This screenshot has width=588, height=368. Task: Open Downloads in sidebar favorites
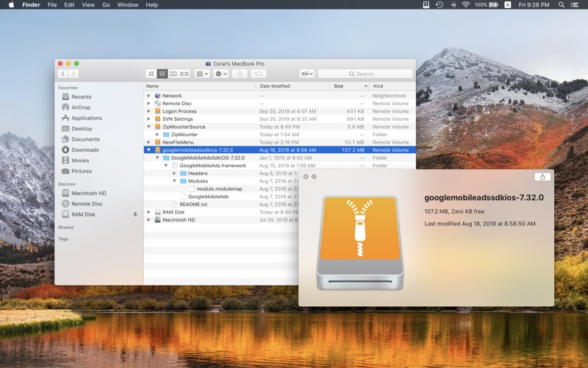pos(85,150)
